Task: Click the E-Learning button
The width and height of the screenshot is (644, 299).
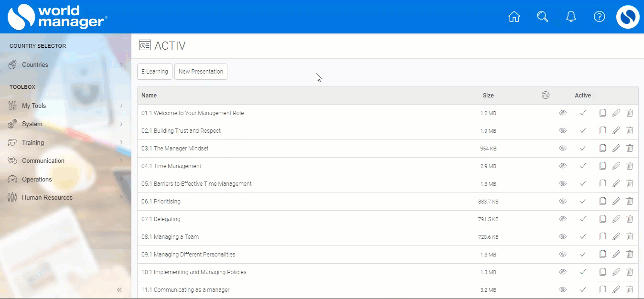Action: (x=155, y=72)
